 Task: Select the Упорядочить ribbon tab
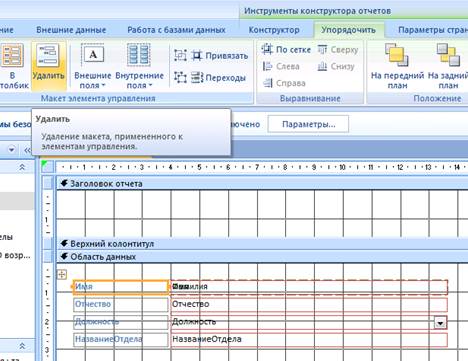click(x=348, y=30)
